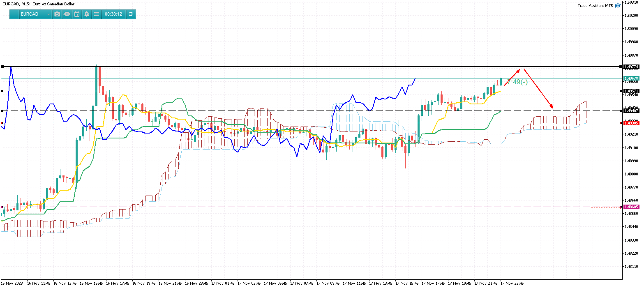
Task: Open the hamburger menu icon in the panel
Action: pyautogui.click(x=97, y=14)
